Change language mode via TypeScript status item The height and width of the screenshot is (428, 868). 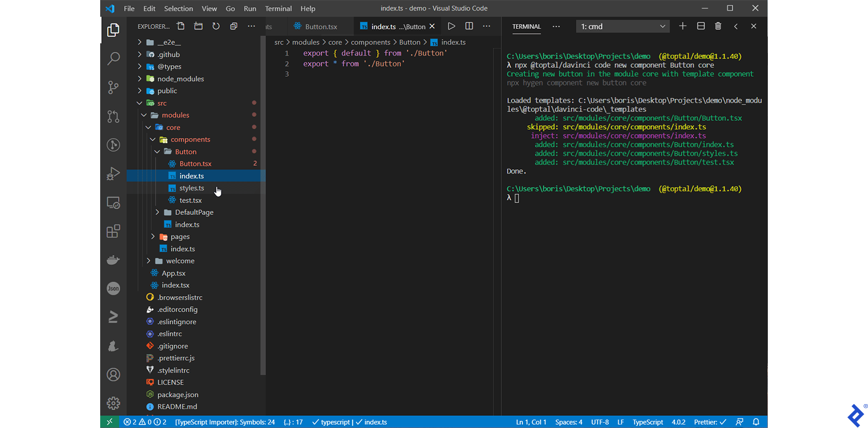[x=648, y=422]
